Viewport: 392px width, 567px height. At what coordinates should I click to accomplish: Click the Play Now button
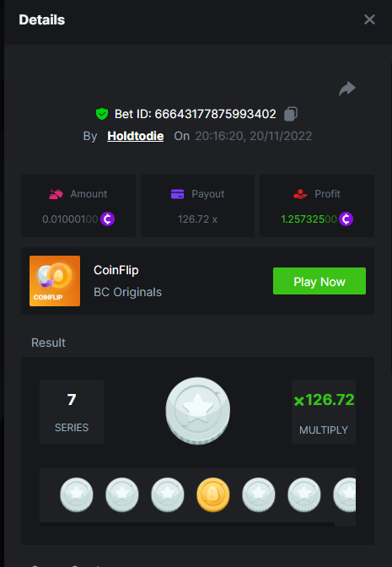[320, 281]
